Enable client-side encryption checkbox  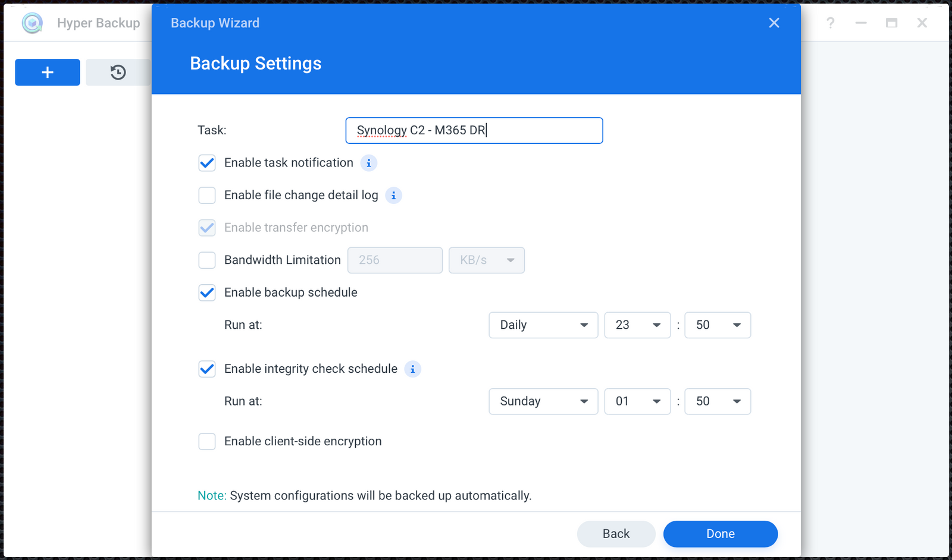tap(207, 442)
